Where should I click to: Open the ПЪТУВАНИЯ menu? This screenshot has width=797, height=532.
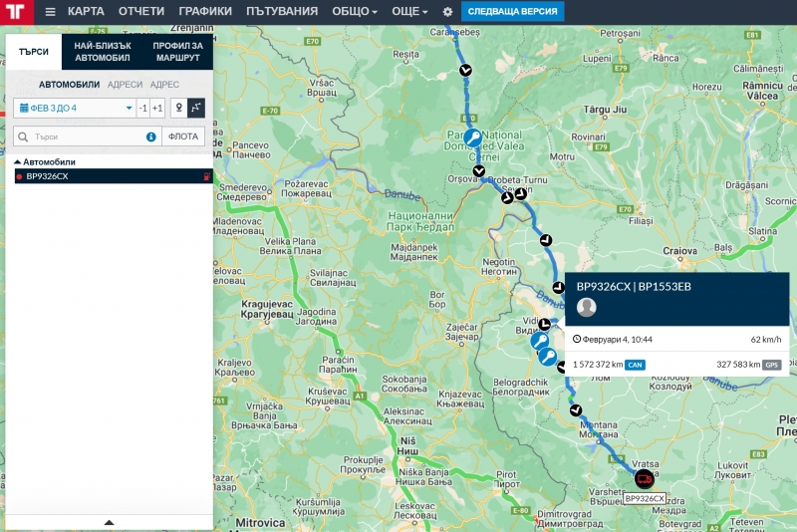(282, 11)
